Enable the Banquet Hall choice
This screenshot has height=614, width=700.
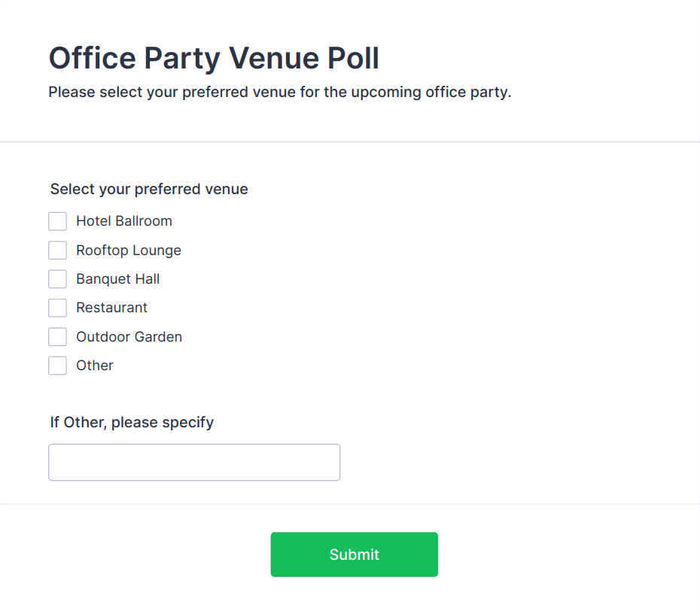point(57,278)
